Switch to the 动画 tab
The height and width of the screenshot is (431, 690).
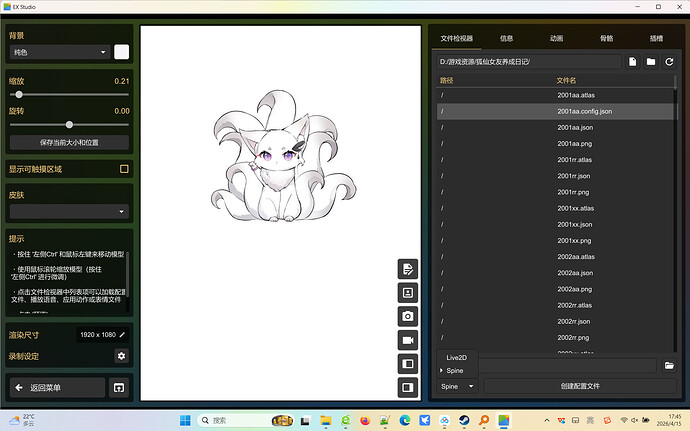(x=556, y=39)
